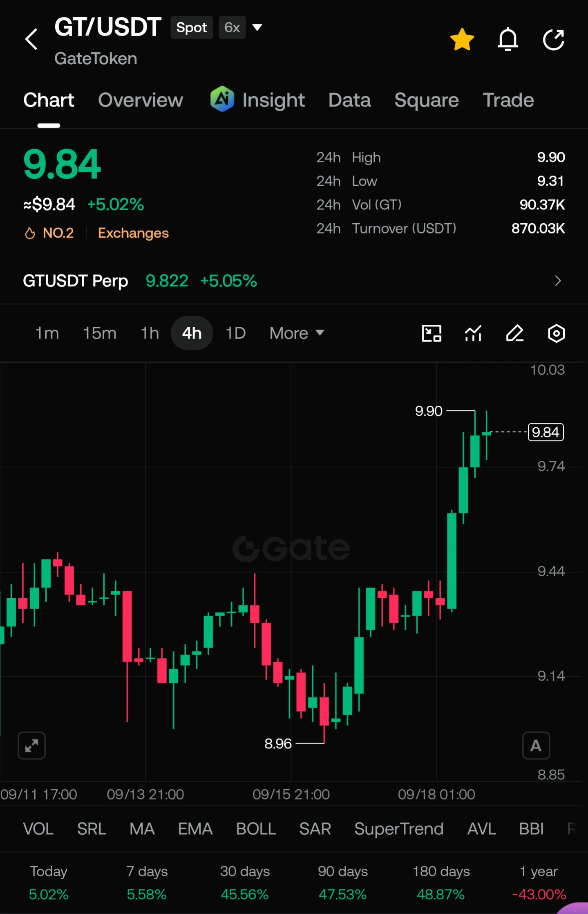Switch to the Chart tab

(x=49, y=100)
